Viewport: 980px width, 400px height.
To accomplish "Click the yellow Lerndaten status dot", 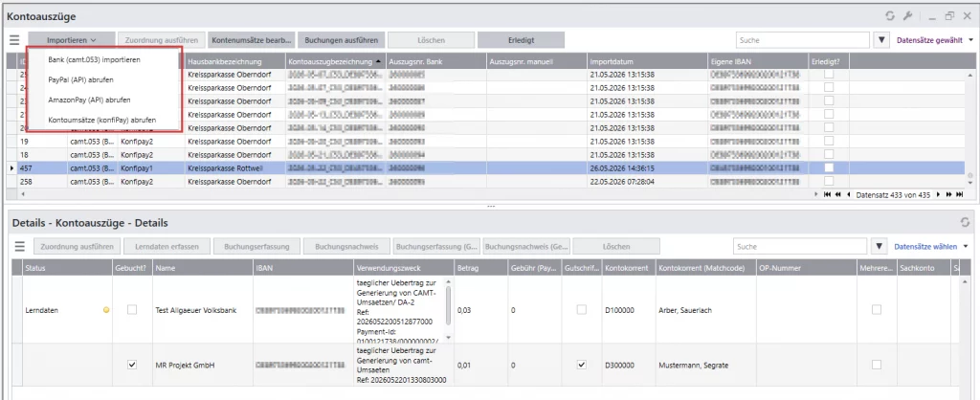I will pyautogui.click(x=106, y=310).
